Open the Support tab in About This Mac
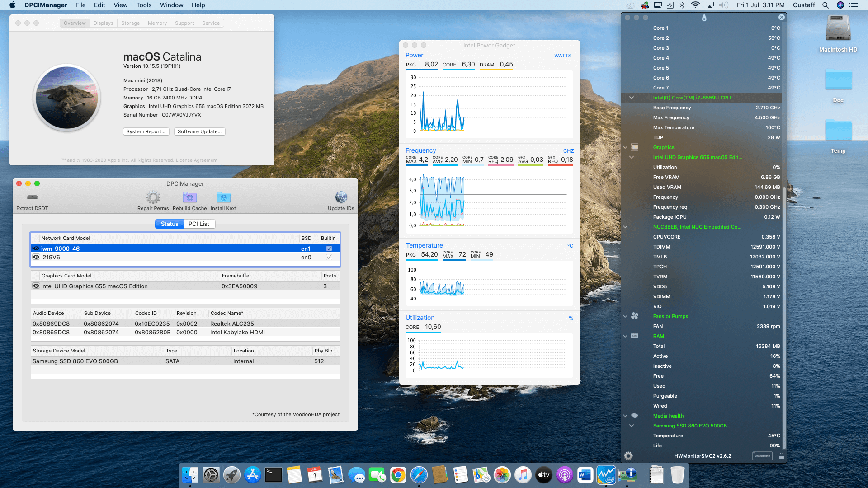Viewport: 868px width, 488px height. (x=184, y=23)
